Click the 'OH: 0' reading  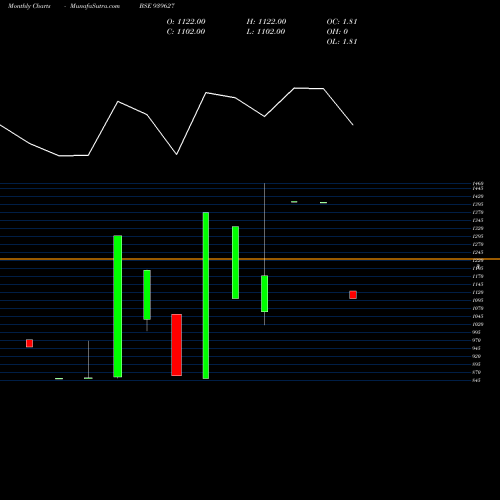pyautogui.click(x=337, y=32)
